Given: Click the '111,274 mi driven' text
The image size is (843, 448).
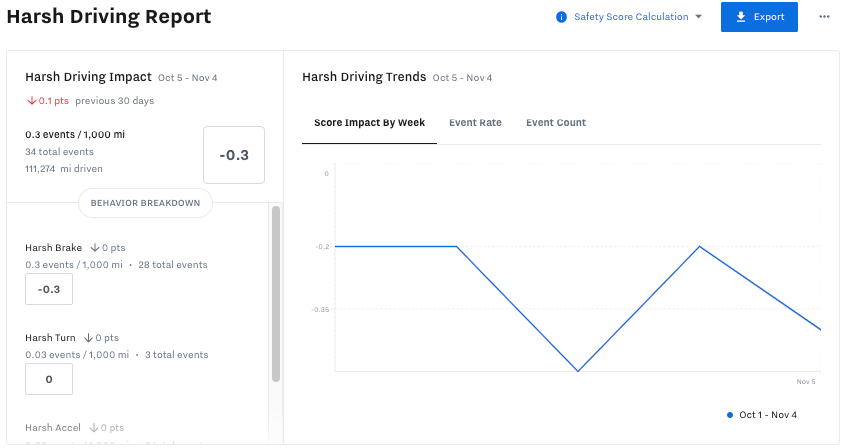Looking at the screenshot, I should click(x=63, y=168).
